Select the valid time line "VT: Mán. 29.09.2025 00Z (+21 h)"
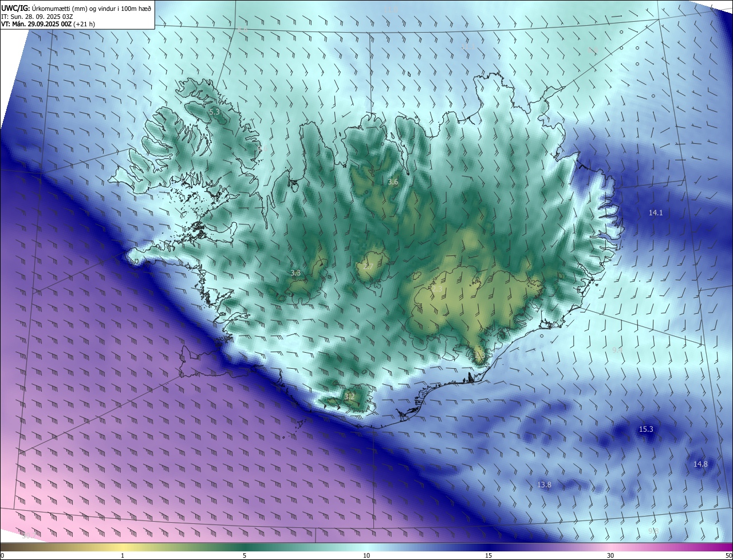This screenshot has width=733, height=560. point(48,25)
